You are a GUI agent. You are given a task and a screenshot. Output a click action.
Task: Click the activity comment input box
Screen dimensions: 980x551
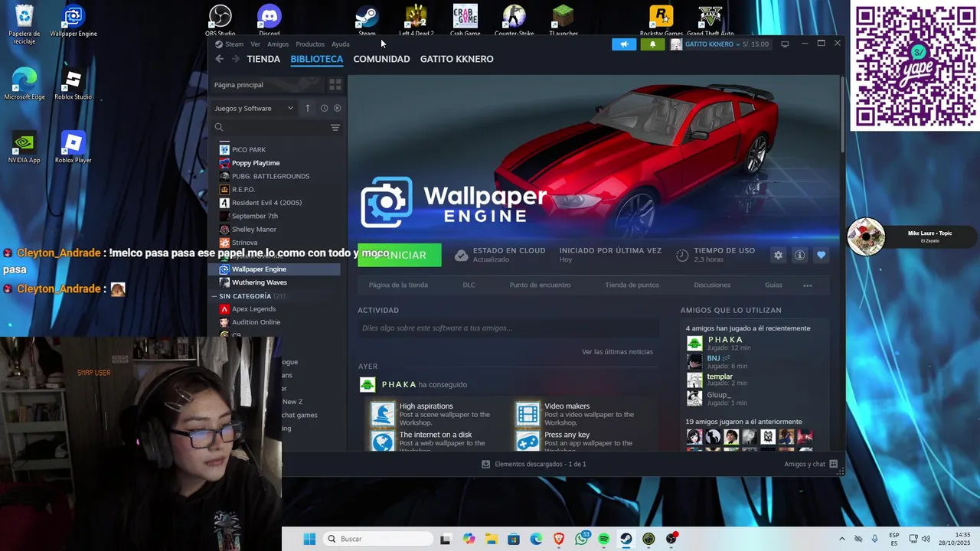tap(508, 328)
